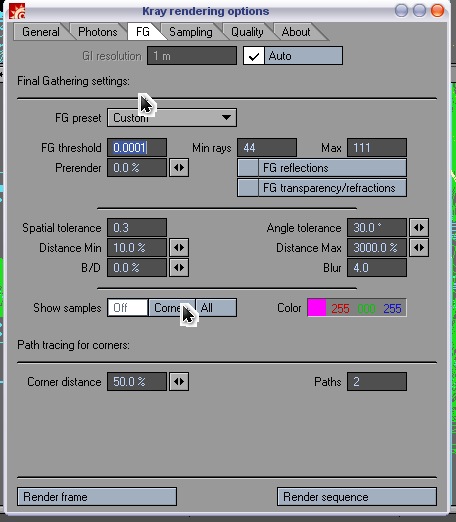The height and width of the screenshot is (522, 456).
Task: Enable FG reflections
Action: [x=322, y=168]
